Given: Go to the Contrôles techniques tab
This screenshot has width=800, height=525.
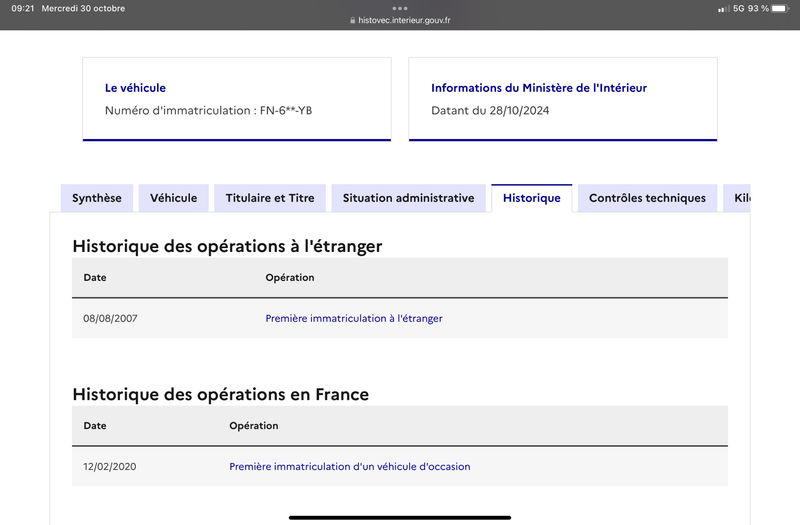Looking at the screenshot, I should 647,198.
